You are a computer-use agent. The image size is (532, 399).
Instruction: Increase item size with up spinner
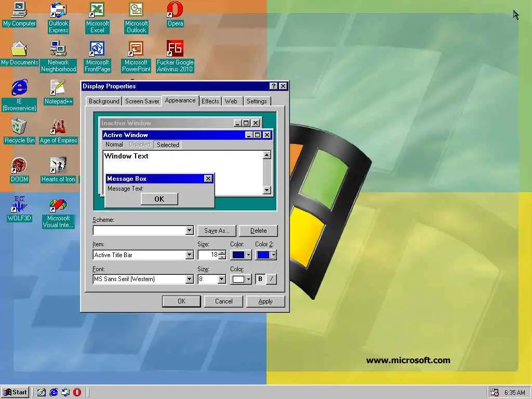(x=222, y=252)
